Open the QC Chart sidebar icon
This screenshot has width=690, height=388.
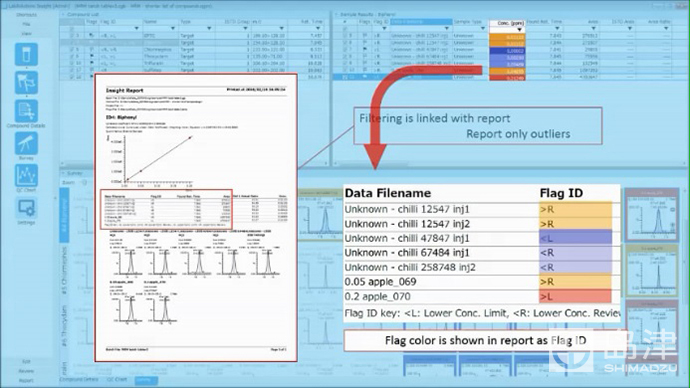point(26,176)
